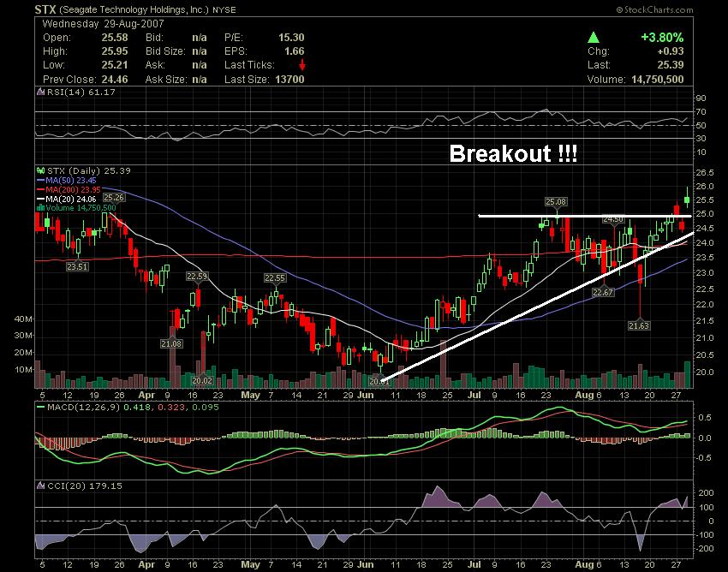728x572 pixels.
Task: Click the white MA(20) legend line marker
Action: 41,200
